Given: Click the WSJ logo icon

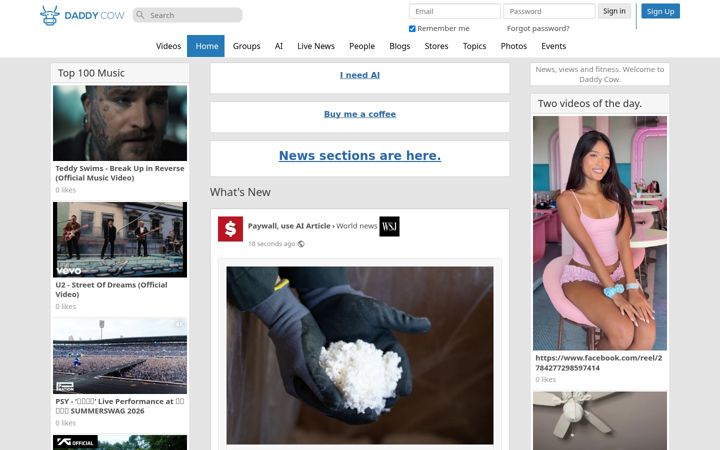Looking at the screenshot, I should pos(389,226).
